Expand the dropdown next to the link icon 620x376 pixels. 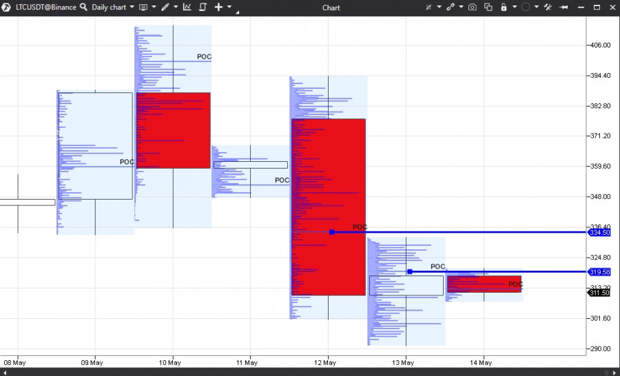461,7
